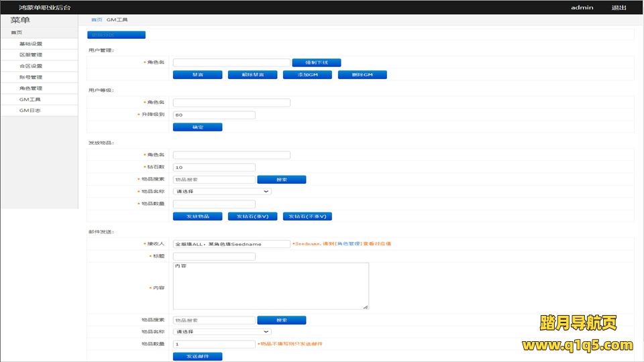Click the 删除GM button
Image resolution: width=644 pixels, height=362 pixels.
(x=362, y=75)
